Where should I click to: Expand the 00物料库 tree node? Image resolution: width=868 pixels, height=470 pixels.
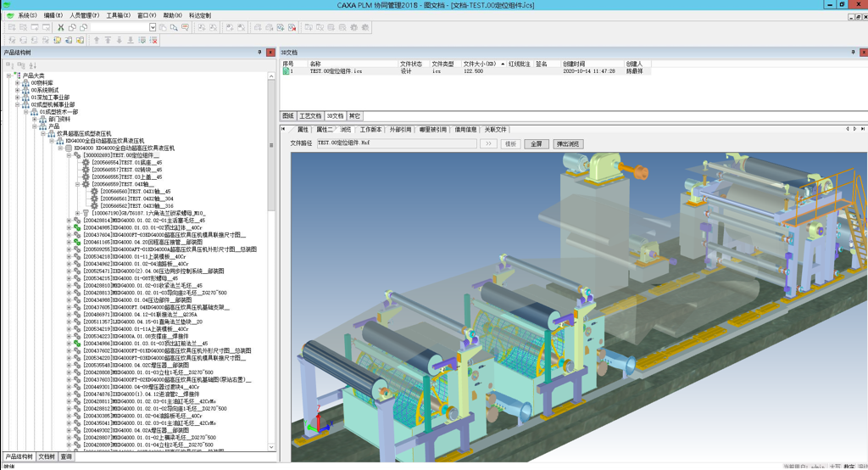point(18,83)
